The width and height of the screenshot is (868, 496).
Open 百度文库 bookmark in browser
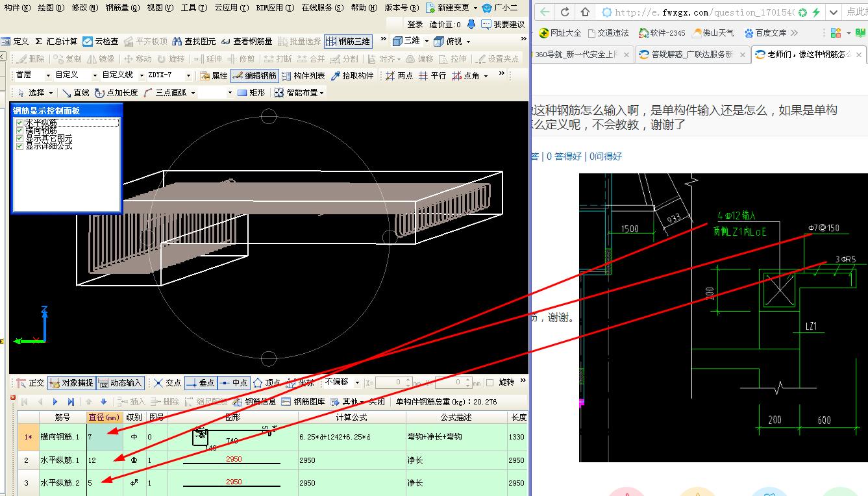(x=765, y=32)
